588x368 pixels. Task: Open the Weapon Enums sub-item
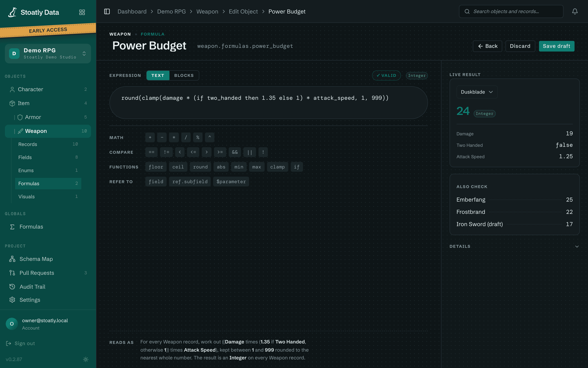[48, 170]
